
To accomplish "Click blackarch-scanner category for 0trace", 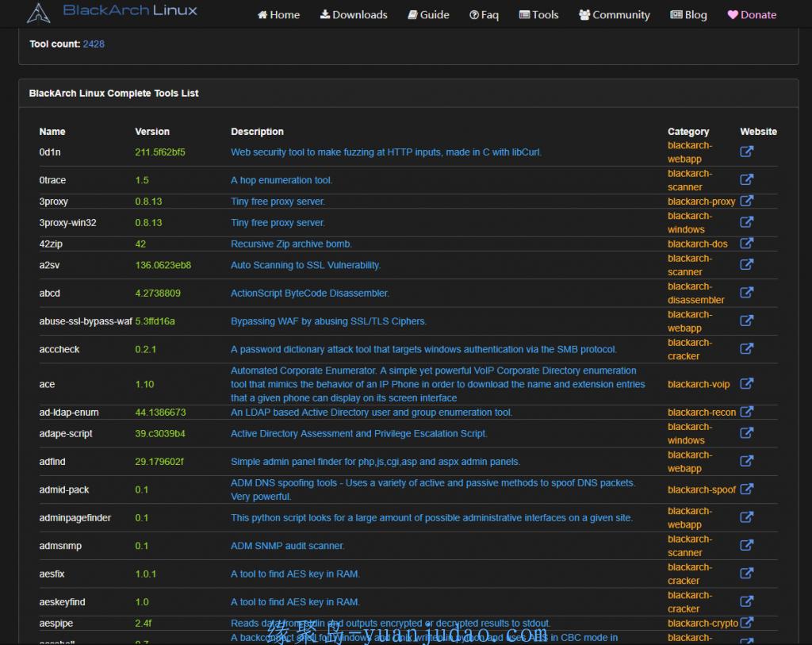I will (690, 180).
